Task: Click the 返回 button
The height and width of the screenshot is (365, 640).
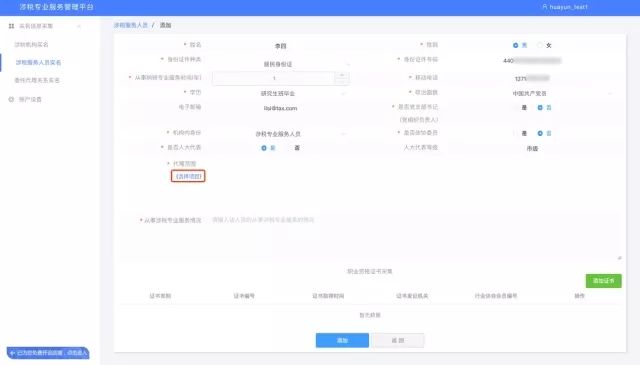Action: (x=398, y=340)
